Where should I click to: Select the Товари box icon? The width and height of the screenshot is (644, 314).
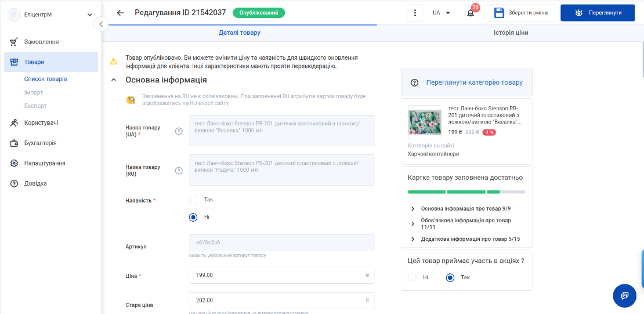(14, 62)
